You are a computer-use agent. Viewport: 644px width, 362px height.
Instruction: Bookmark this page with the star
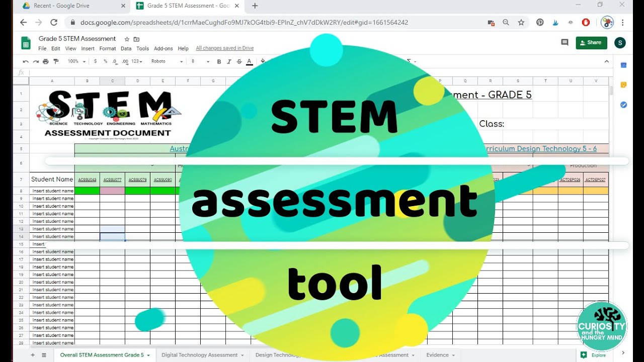521,23
